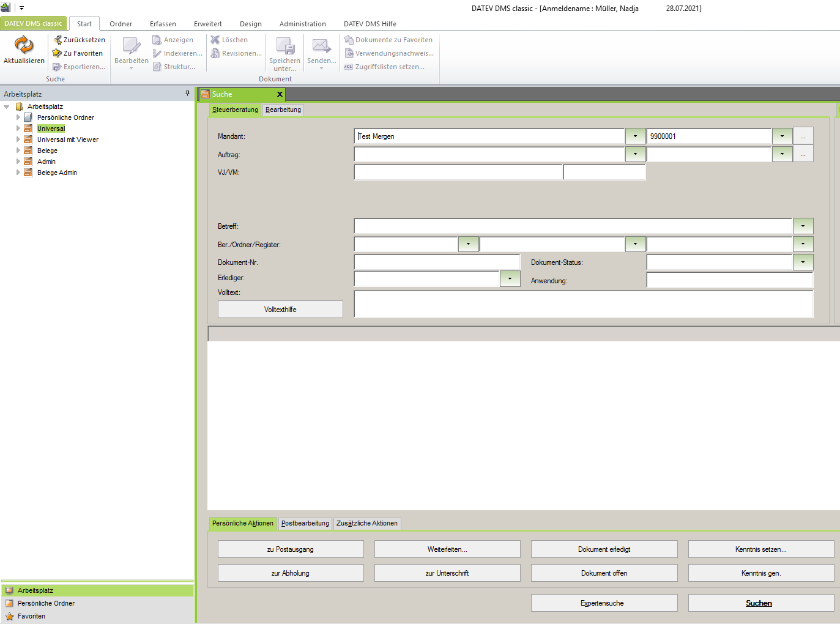Image resolution: width=840 pixels, height=624 pixels.
Task: Open the Mandant number 9900001 dropdown
Action: [782, 136]
